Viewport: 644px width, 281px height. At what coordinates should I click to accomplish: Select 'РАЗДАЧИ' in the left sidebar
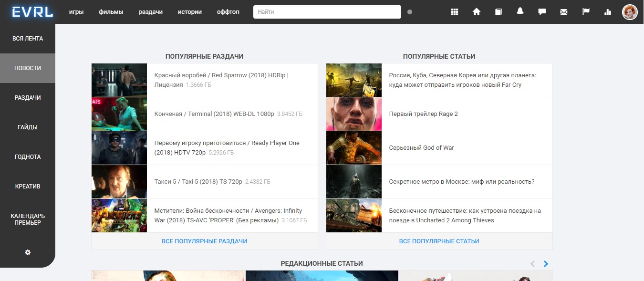click(x=28, y=98)
